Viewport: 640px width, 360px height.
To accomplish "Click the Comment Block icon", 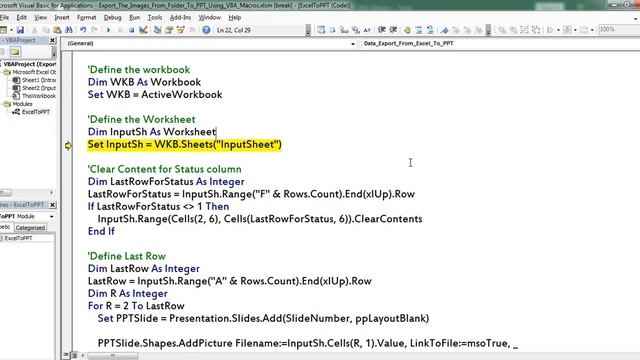I will click(418, 30).
